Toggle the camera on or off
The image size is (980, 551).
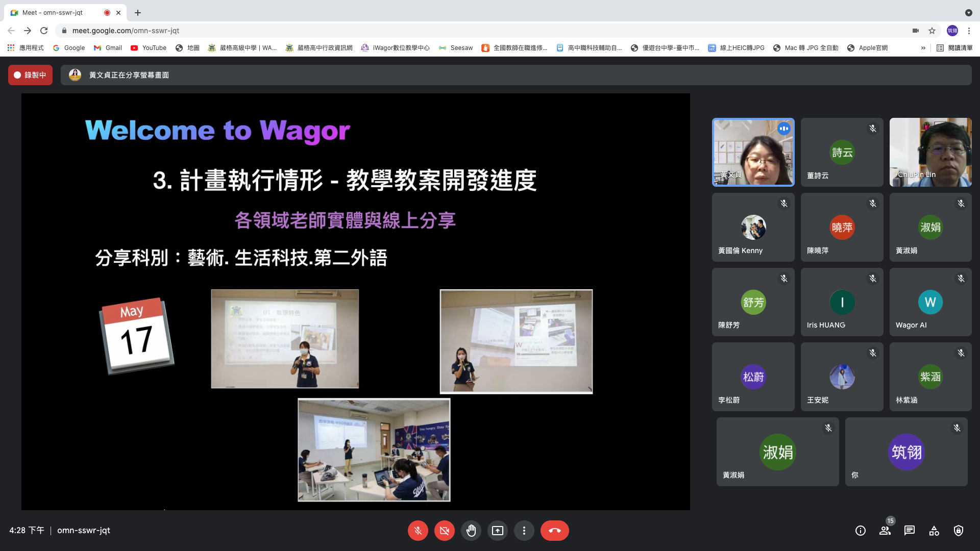point(444,531)
